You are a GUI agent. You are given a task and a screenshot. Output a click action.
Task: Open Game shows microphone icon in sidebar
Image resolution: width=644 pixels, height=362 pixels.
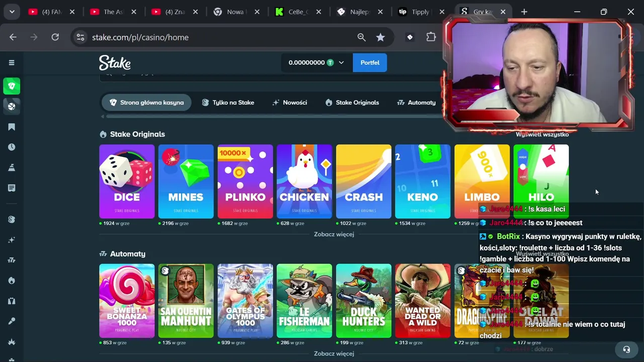click(x=12, y=321)
